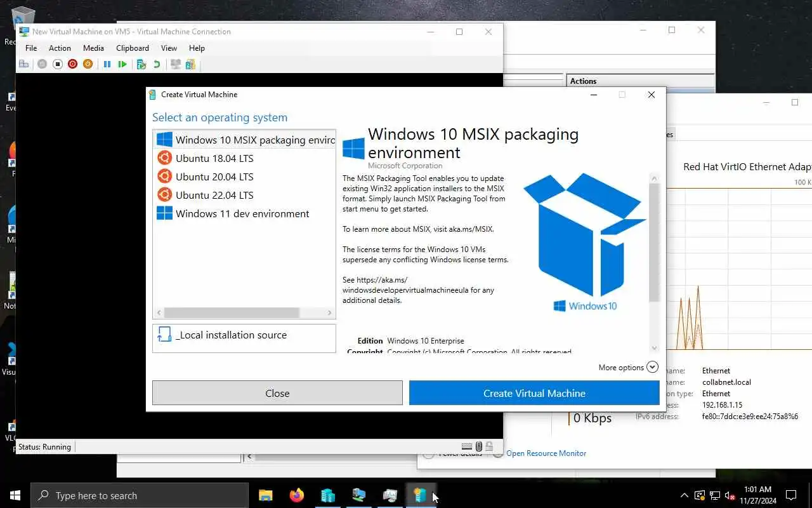Click the collabnet.local DNS name value

pyautogui.click(x=726, y=382)
